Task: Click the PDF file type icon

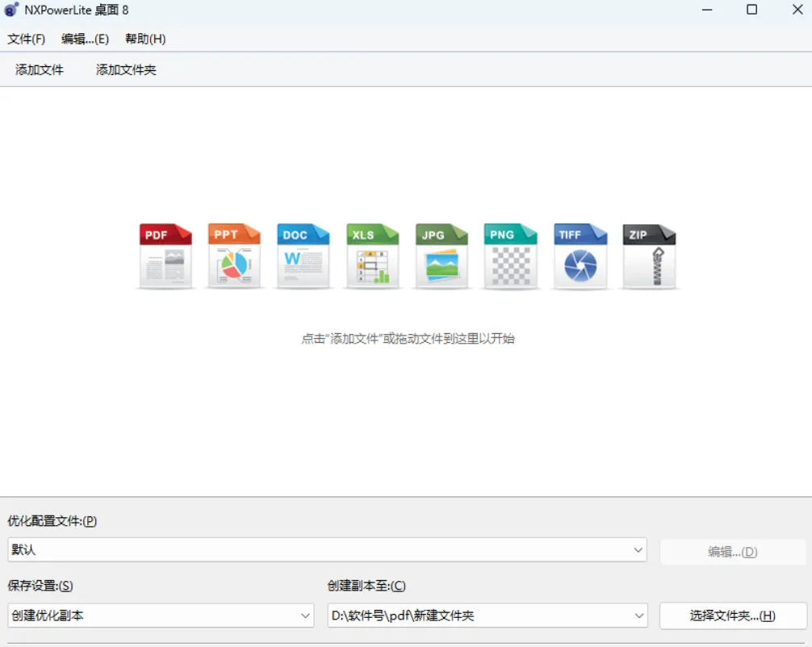Action: 165,256
